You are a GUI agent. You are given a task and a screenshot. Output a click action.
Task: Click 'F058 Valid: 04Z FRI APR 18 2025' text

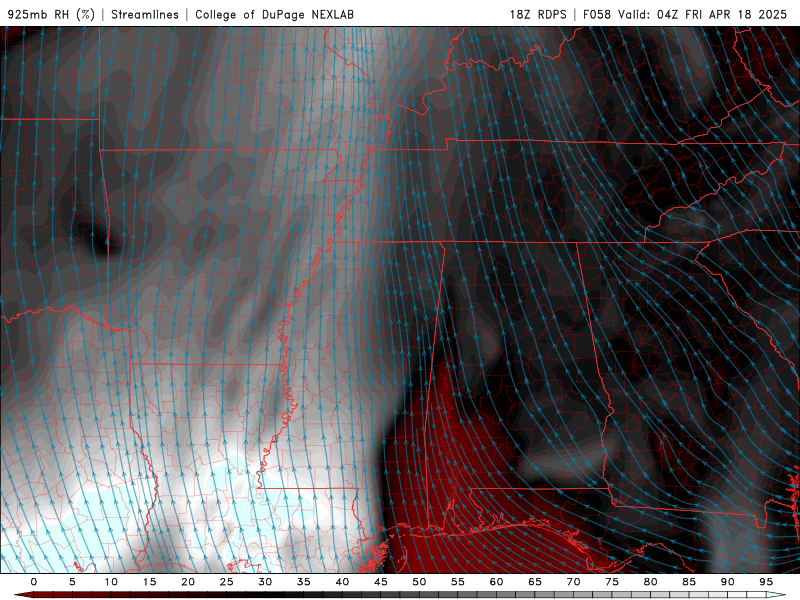pos(685,14)
